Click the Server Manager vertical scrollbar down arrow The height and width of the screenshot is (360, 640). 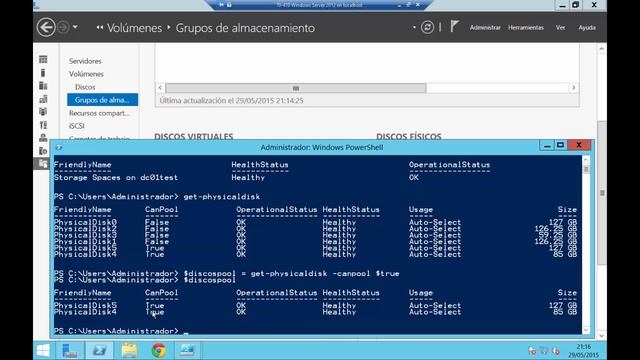tap(602, 336)
